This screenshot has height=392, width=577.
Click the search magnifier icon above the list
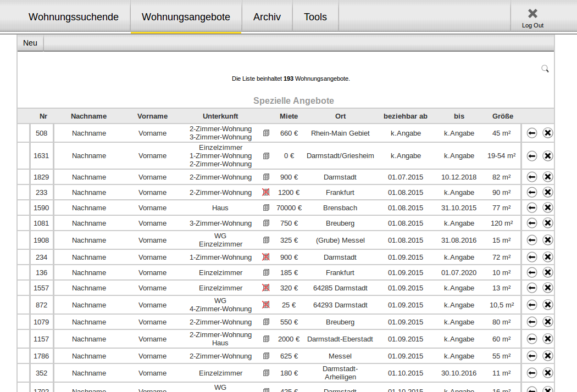click(x=545, y=69)
